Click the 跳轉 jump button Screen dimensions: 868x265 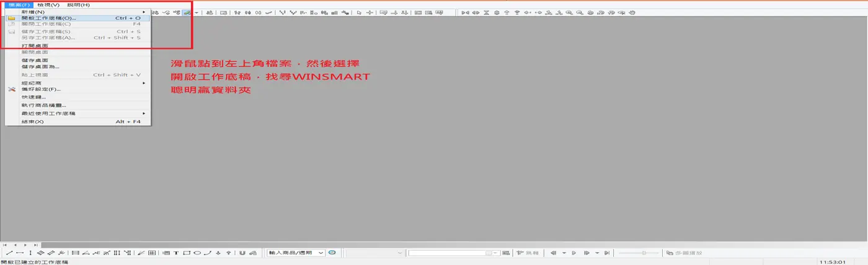click(x=528, y=253)
